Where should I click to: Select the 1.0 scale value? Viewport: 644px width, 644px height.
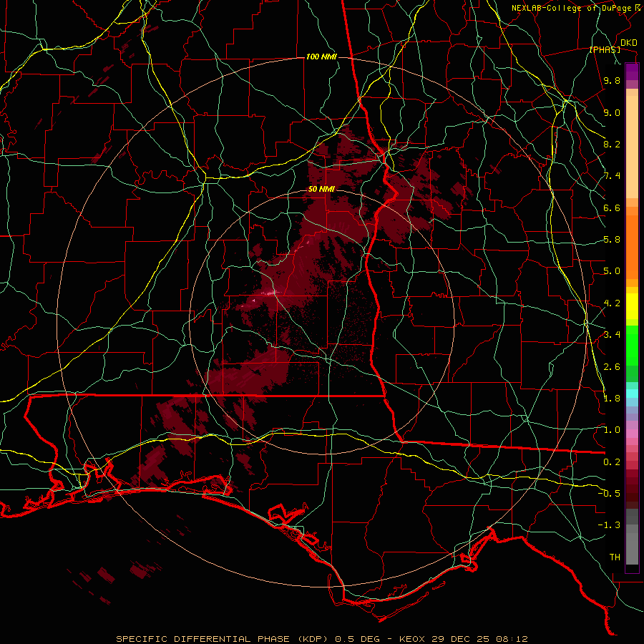click(x=612, y=430)
